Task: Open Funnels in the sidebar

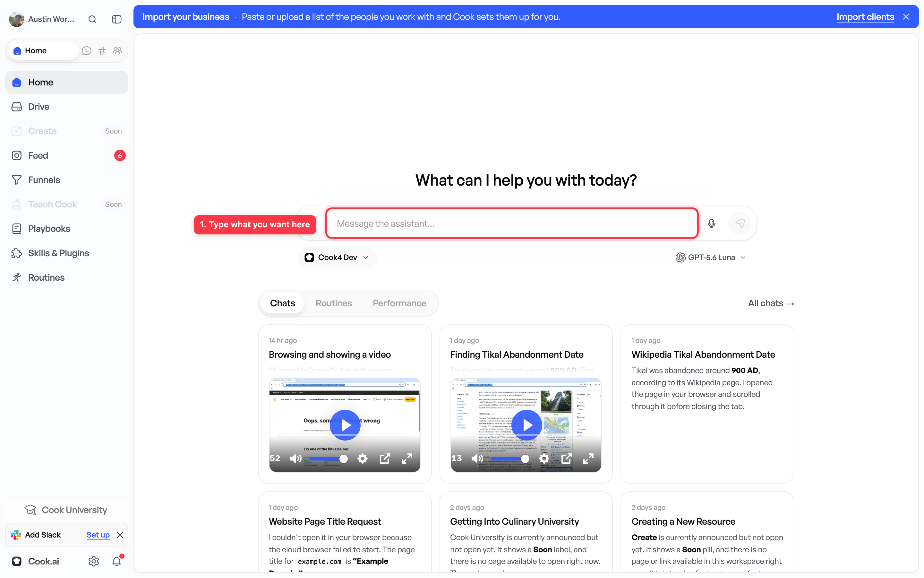Action: click(x=67, y=180)
